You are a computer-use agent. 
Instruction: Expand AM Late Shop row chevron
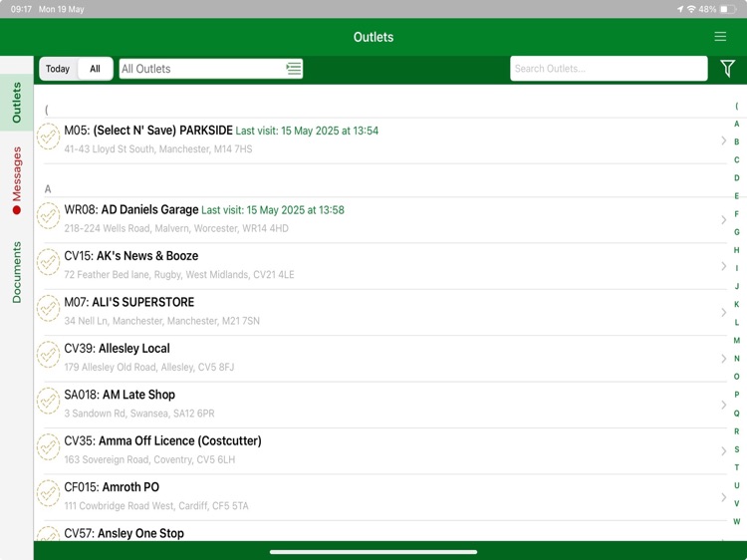(x=724, y=406)
